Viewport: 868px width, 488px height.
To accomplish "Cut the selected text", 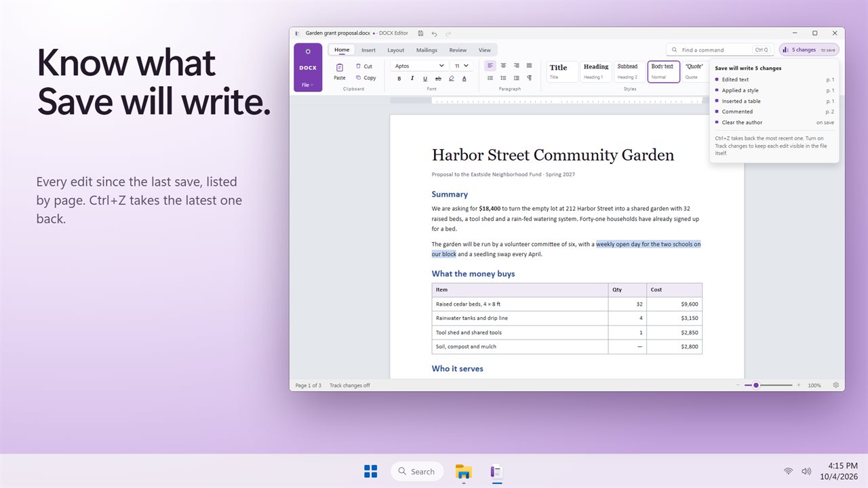I will pos(364,66).
